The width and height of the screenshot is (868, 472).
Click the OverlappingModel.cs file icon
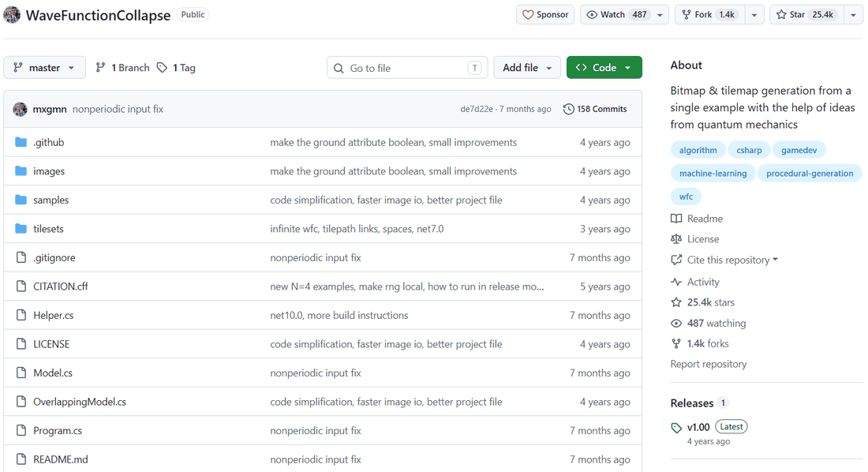[21, 402]
